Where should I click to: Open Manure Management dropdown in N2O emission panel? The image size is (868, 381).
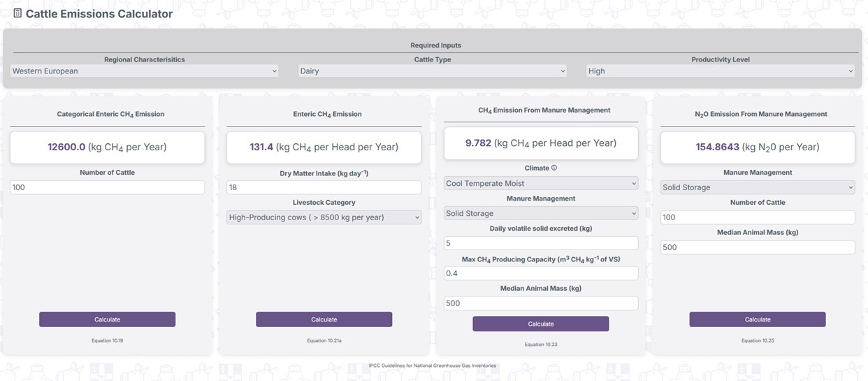click(x=758, y=187)
